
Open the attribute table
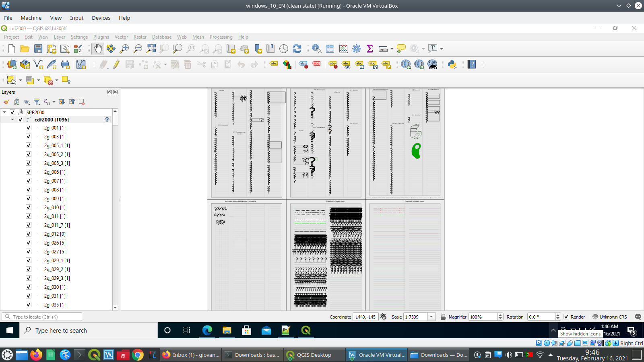point(330,48)
